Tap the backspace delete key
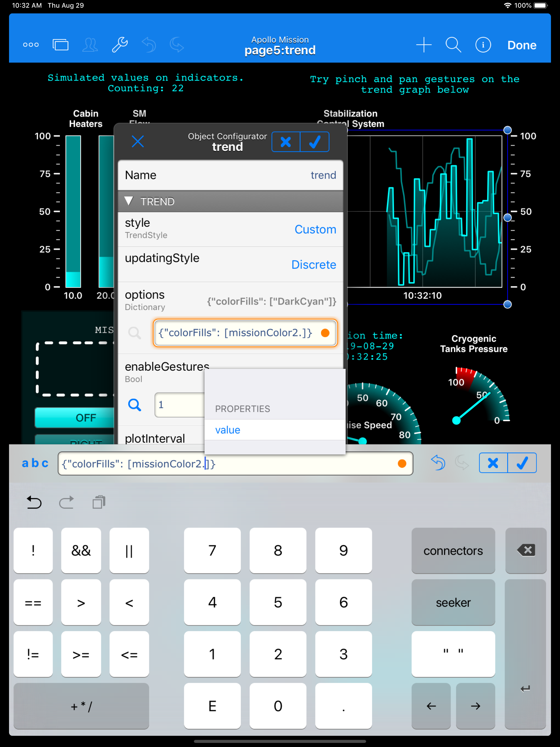The height and width of the screenshot is (747, 560). pyautogui.click(x=526, y=551)
